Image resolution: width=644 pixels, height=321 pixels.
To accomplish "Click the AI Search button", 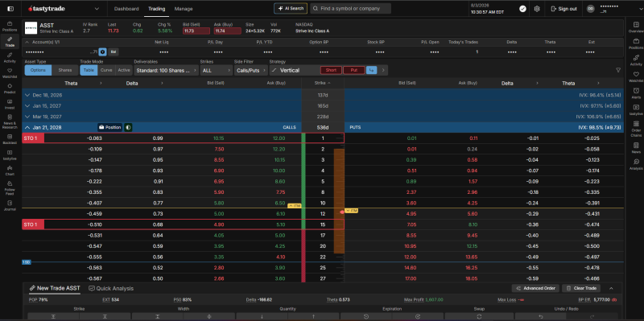I will [291, 8].
